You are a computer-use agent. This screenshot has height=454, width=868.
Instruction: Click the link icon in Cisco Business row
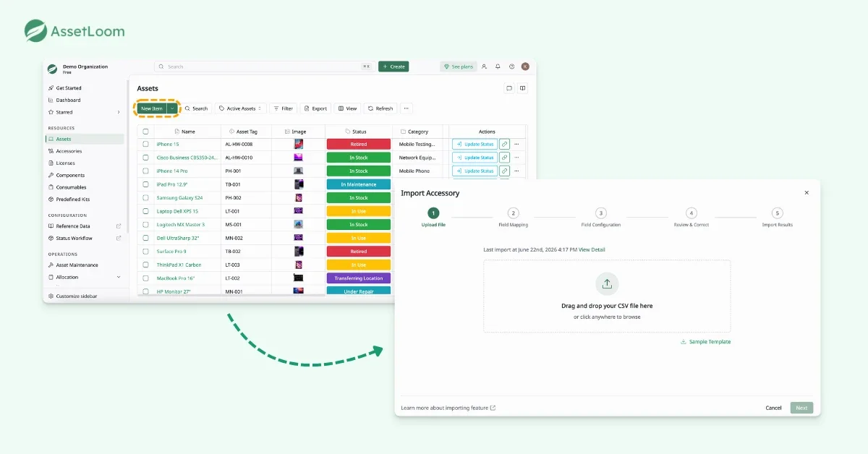(504, 158)
